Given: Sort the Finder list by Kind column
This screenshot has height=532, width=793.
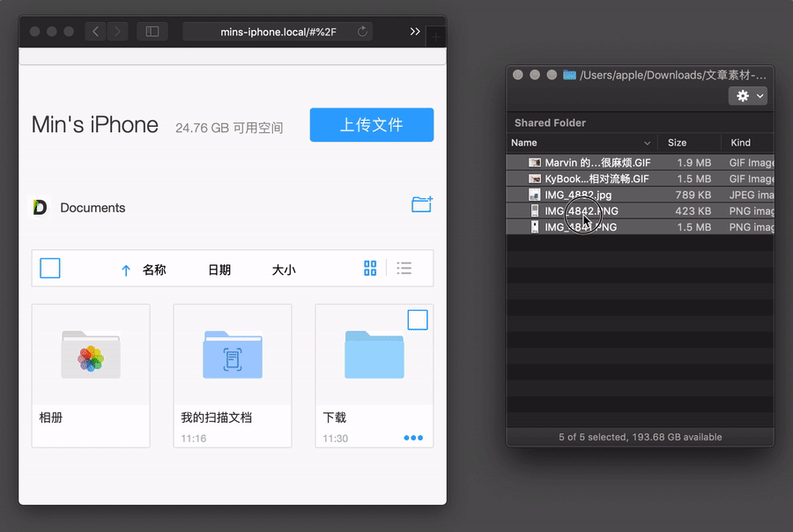Looking at the screenshot, I should 748,143.
